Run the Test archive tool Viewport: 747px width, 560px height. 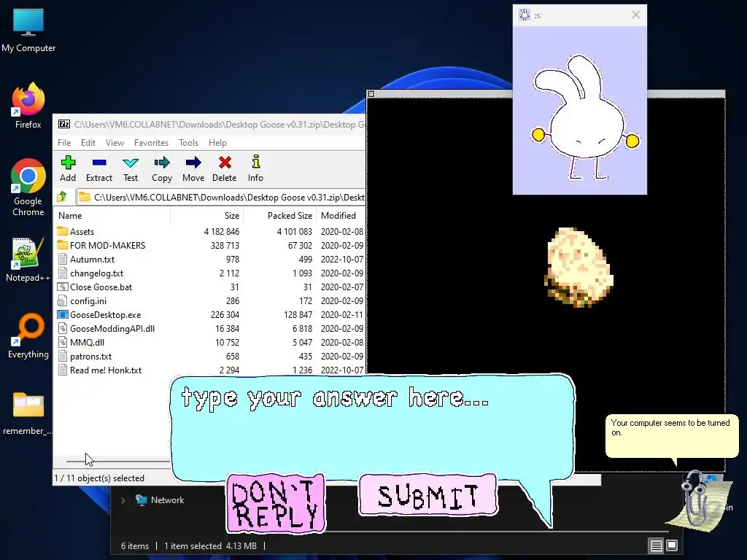point(131,168)
